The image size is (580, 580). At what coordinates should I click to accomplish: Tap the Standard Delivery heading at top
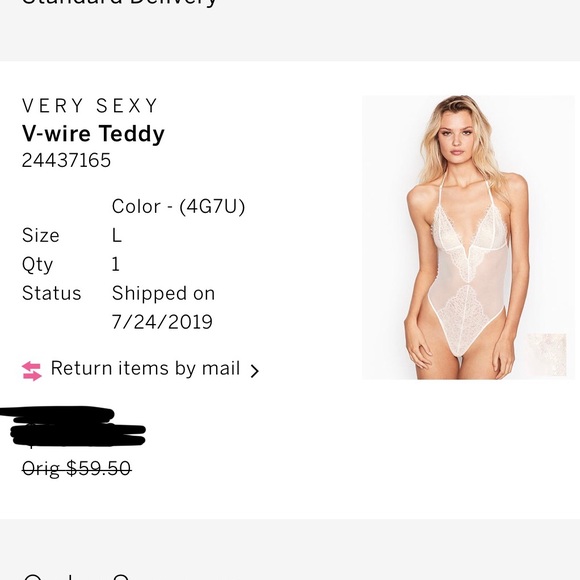click(x=119, y=3)
